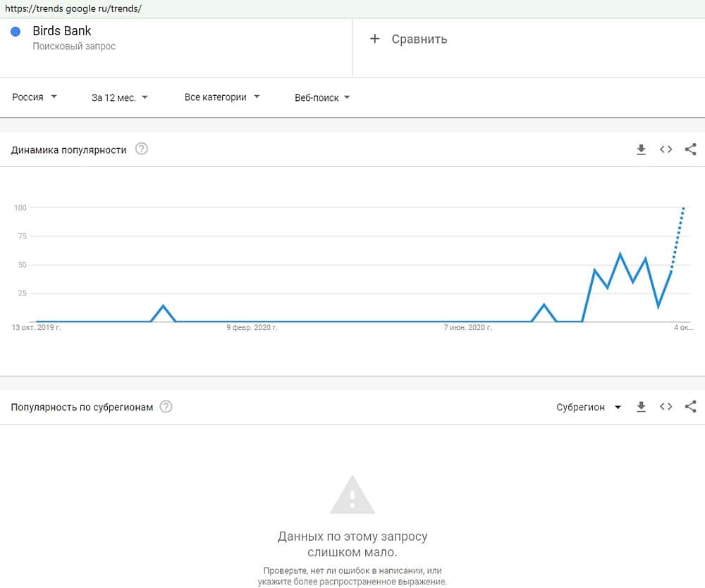Viewport: 705px width, 588px height.
Task: Click the Данных по этому запросу слишком мало message
Action: point(352,544)
